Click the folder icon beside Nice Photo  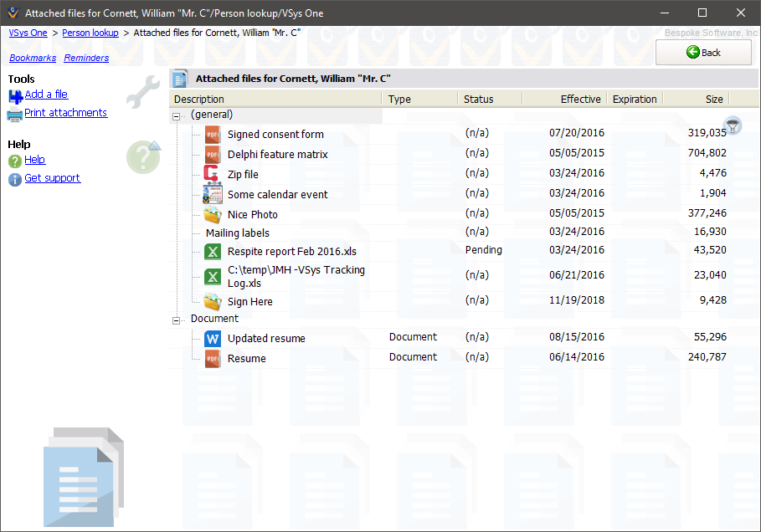click(212, 214)
